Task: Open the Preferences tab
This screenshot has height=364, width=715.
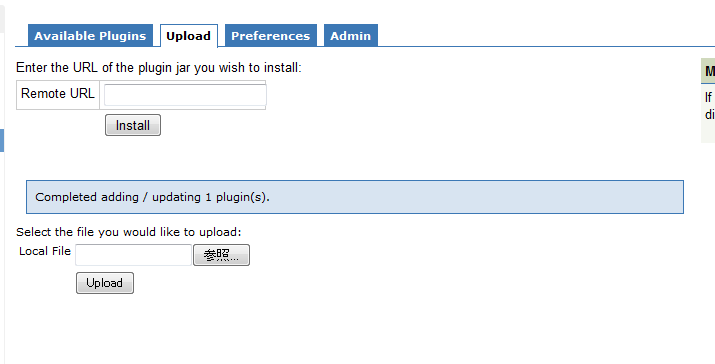Action: tap(270, 36)
